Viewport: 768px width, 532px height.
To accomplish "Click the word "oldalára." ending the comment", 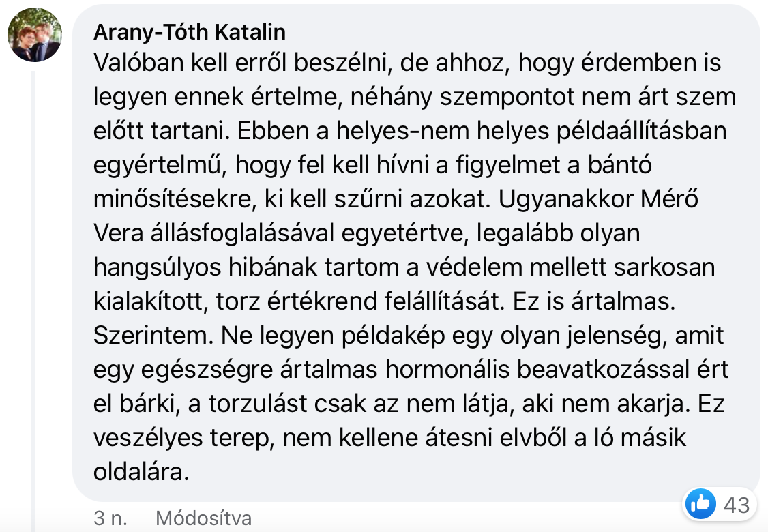I will pos(139,472).
